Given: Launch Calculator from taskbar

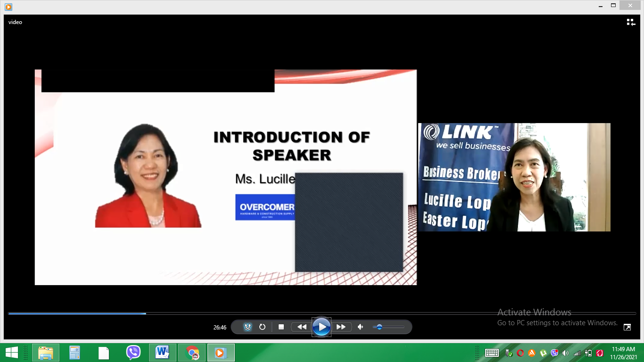Looking at the screenshot, I should coord(74,352).
